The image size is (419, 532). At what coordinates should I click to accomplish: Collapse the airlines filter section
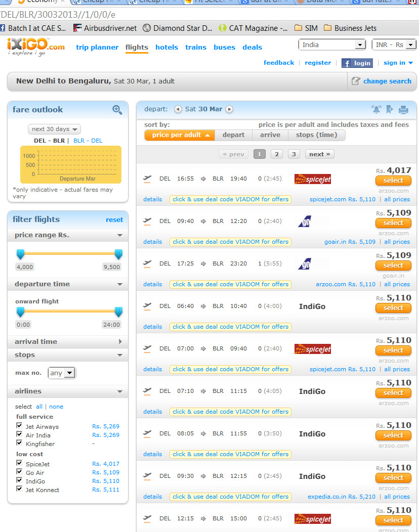click(68, 391)
